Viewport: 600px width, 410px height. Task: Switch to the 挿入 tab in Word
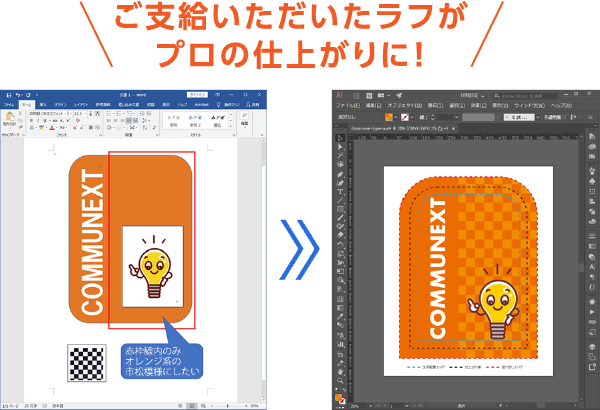point(42,103)
